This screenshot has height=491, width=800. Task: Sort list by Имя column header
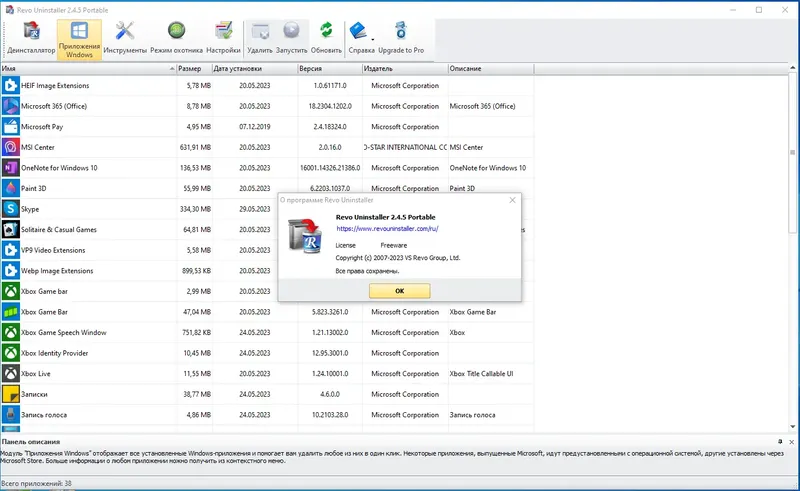(88, 68)
